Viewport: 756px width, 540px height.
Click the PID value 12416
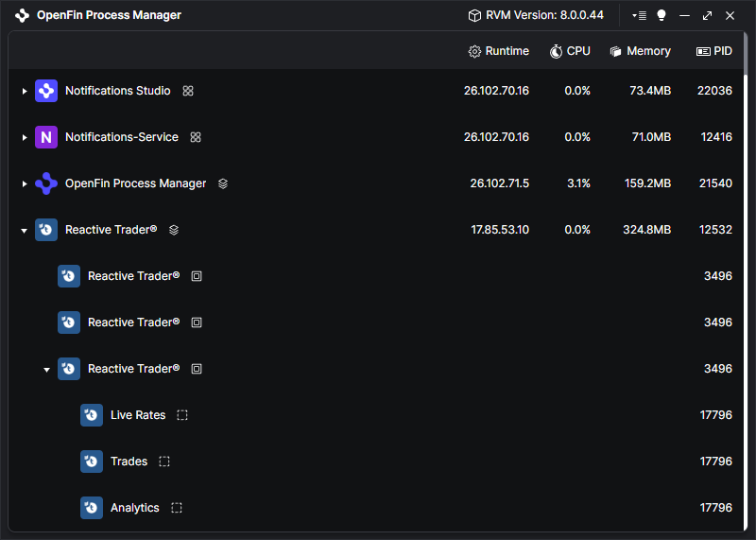[x=716, y=137]
